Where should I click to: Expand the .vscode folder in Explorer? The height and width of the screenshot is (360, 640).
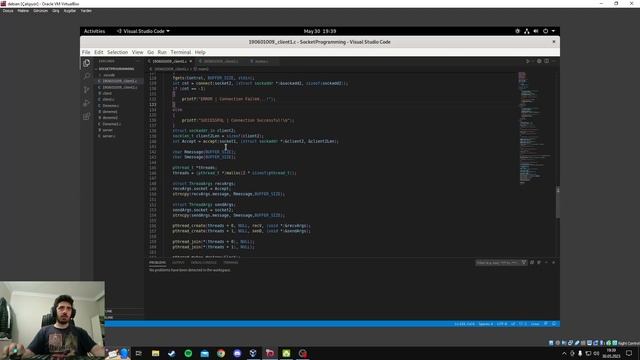click(109, 75)
